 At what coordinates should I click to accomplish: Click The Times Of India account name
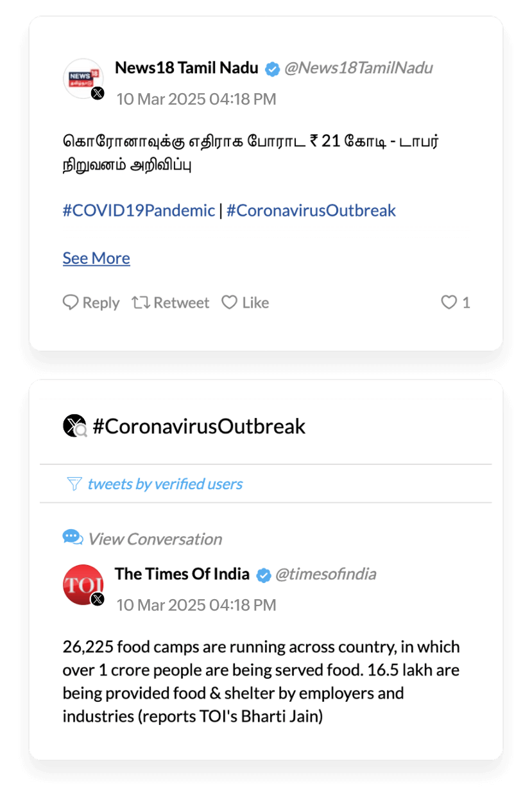(182, 574)
